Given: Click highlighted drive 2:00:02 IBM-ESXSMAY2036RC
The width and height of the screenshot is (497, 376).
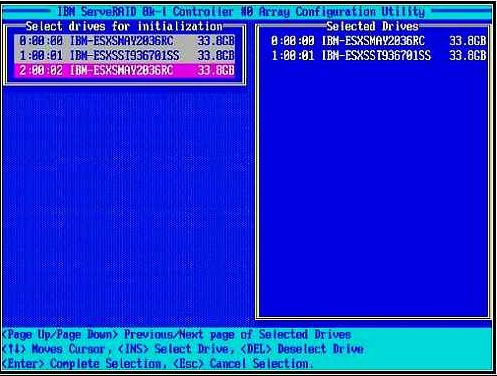Looking at the screenshot, I should pyautogui.click(x=125, y=70).
